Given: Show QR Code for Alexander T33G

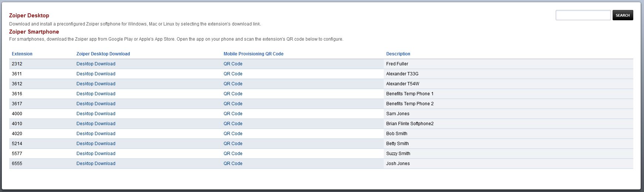Looking at the screenshot, I should 233,74.
